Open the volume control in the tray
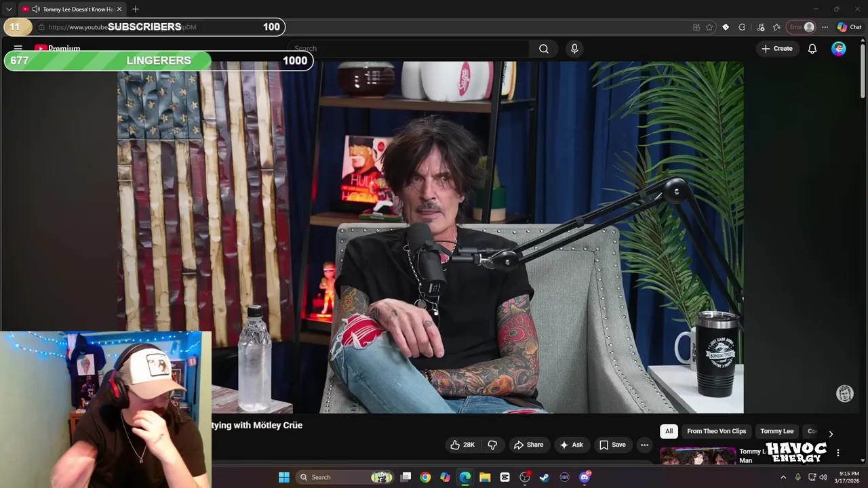Viewport: 868px width, 488px height. 823,477
